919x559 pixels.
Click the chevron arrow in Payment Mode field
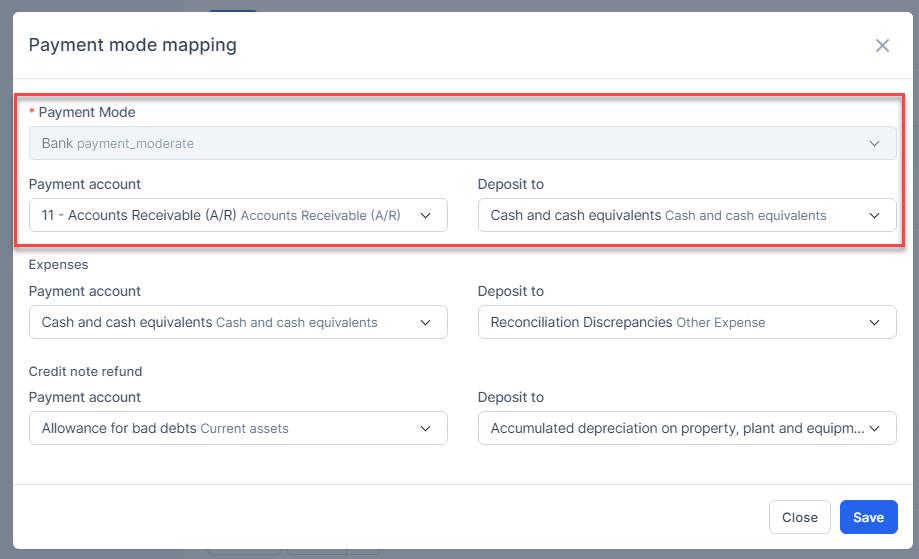coord(875,143)
